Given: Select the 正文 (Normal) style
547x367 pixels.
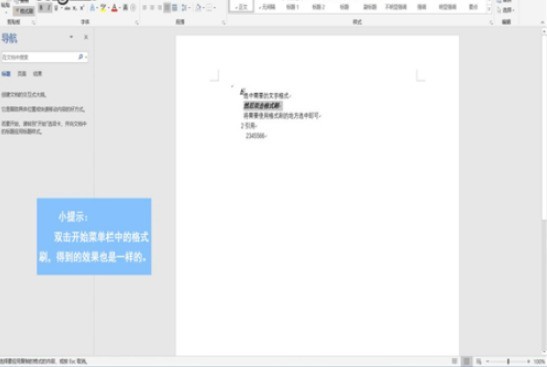Looking at the screenshot, I should click(x=241, y=7).
